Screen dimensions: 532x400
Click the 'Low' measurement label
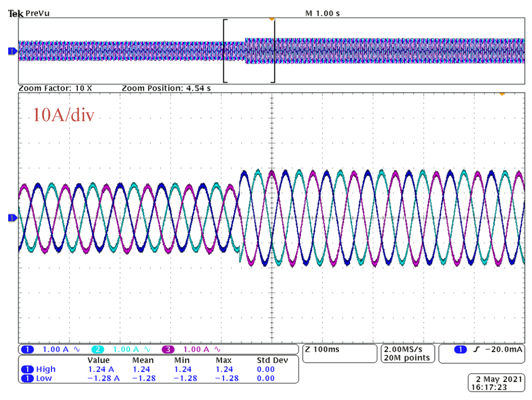pyautogui.click(x=44, y=378)
